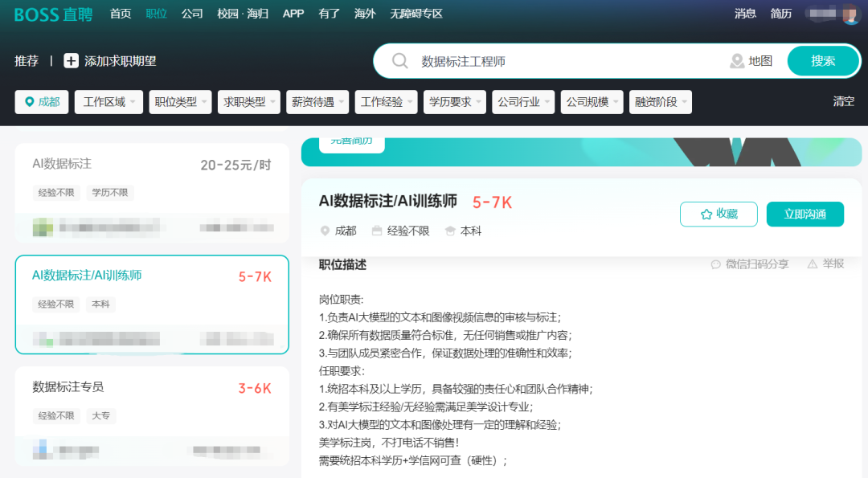Open the 海外 nav item

pyautogui.click(x=365, y=14)
